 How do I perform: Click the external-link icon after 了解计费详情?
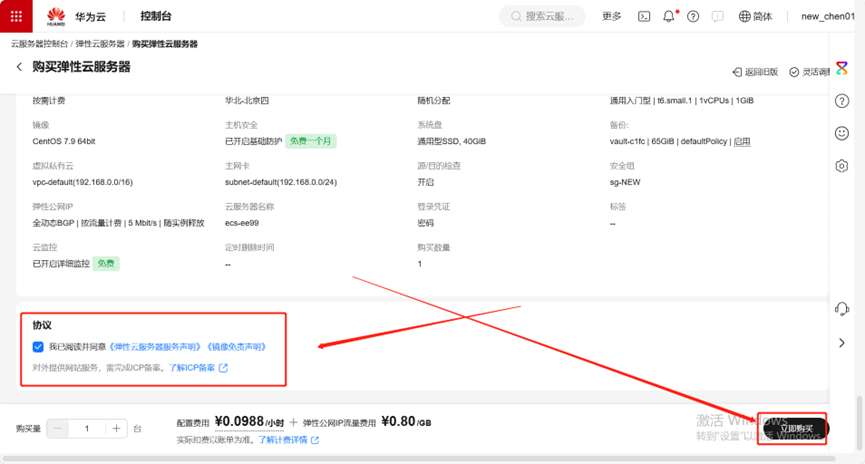315,440
